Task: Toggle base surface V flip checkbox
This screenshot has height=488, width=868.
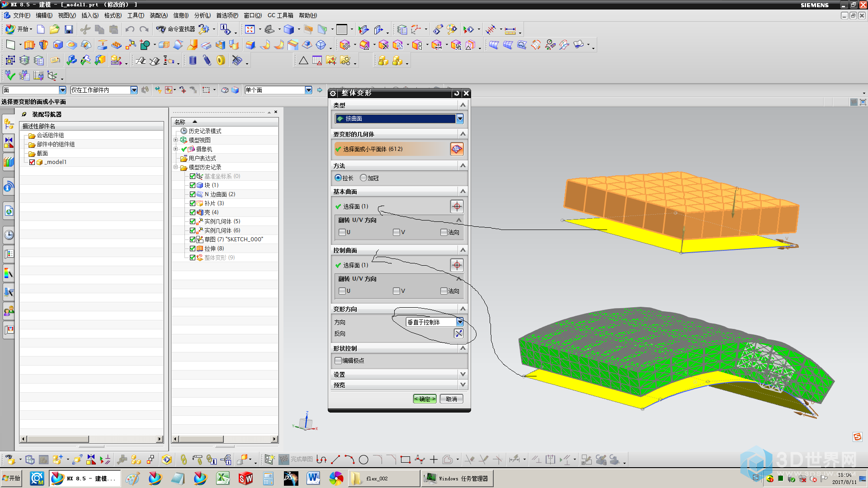Action: 396,232
